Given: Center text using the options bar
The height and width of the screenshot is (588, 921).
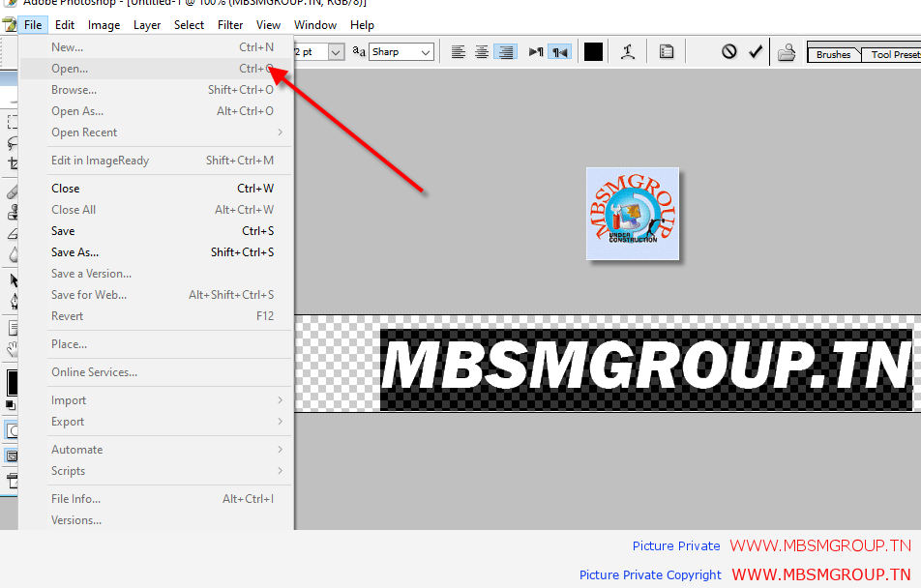Looking at the screenshot, I should (482, 52).
